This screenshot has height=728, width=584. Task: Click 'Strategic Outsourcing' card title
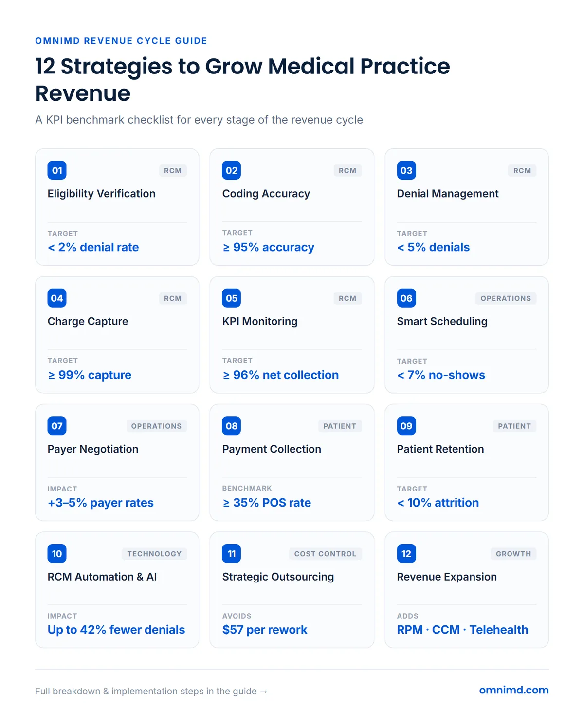coord(278,577)
